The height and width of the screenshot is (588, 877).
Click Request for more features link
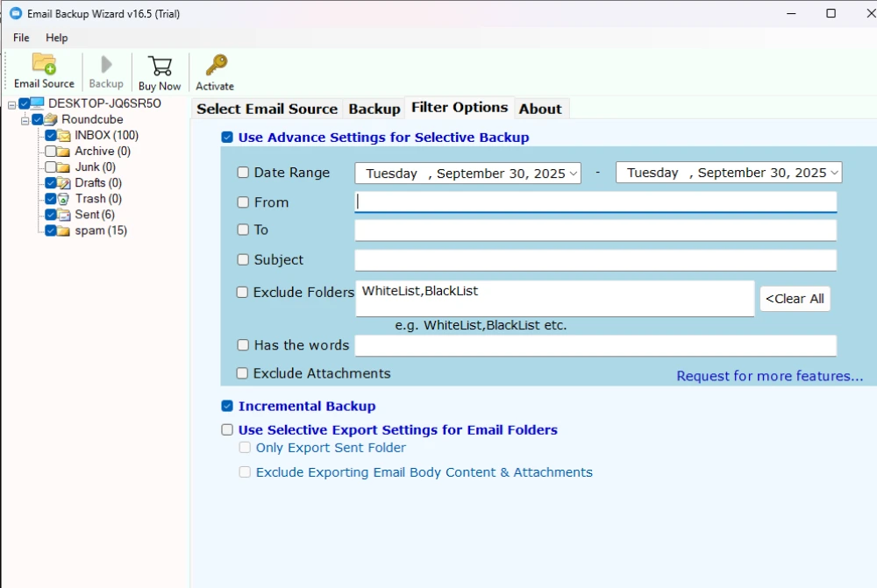point(769,375)
